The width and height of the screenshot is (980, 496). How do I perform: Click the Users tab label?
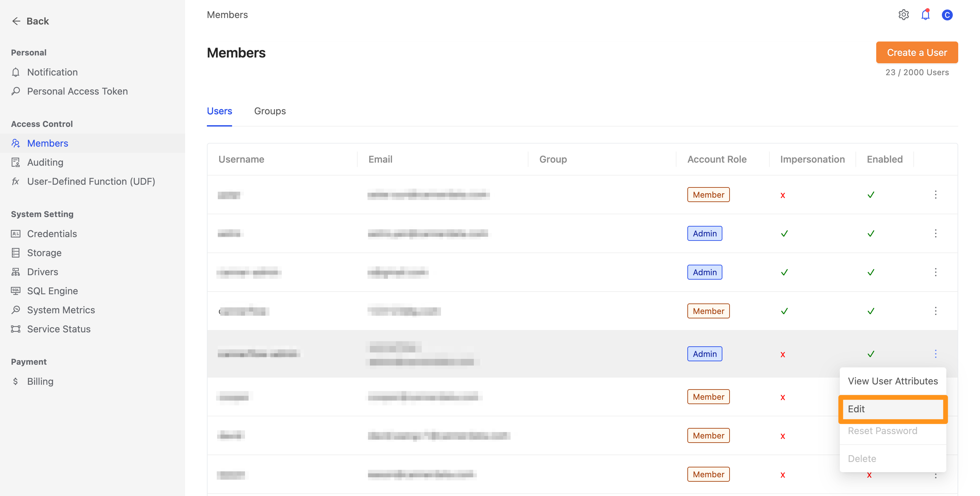click(219, 111)
